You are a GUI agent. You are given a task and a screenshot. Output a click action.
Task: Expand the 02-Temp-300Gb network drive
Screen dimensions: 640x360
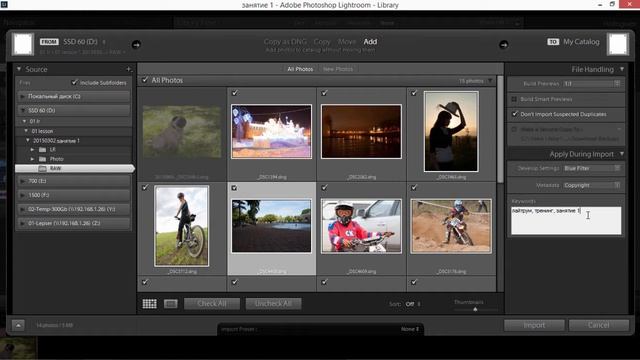tap(22, 209)
